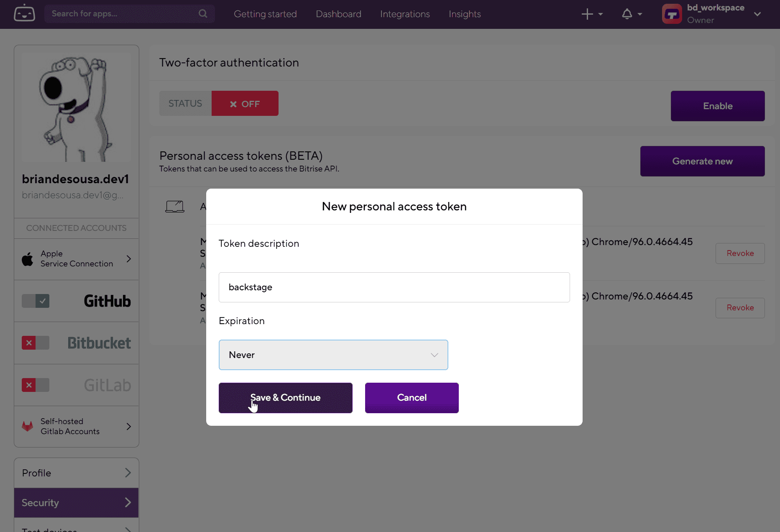Viewport: 780px width, 532px height.
Task: Select the Security sidebar item
Action: tap(77, 503)
